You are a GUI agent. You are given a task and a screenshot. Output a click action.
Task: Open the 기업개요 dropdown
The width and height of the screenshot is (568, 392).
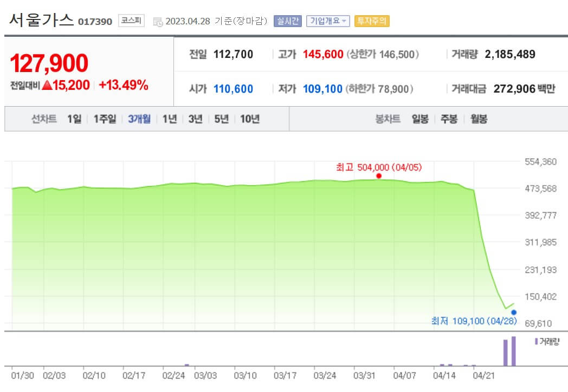[328, 21]
